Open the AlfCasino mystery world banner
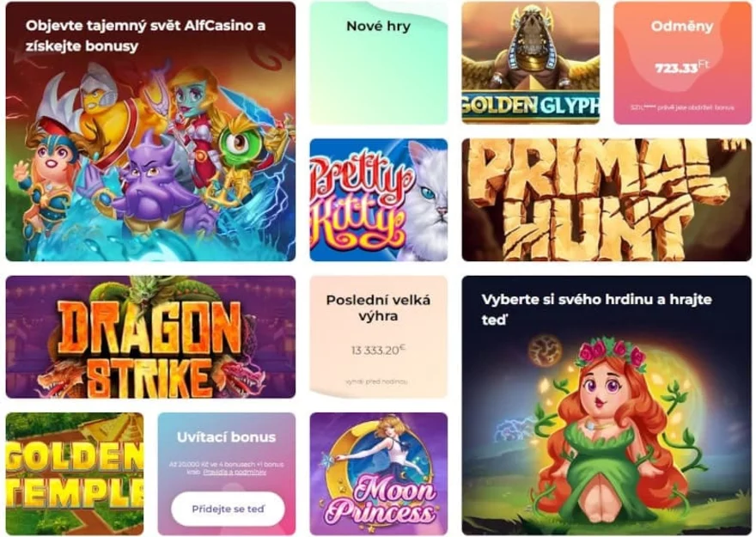 click(150, 131)
